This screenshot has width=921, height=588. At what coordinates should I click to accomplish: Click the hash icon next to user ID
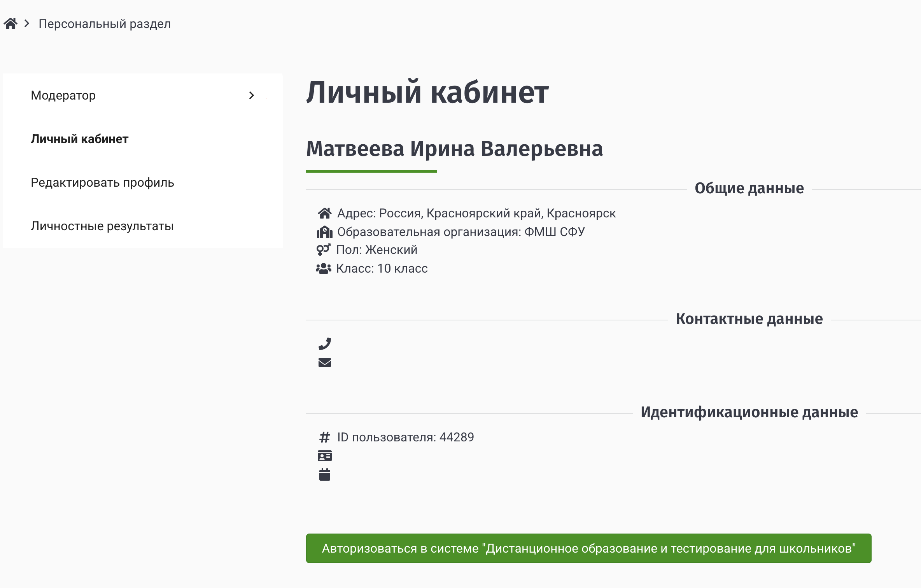coord(324,437)
